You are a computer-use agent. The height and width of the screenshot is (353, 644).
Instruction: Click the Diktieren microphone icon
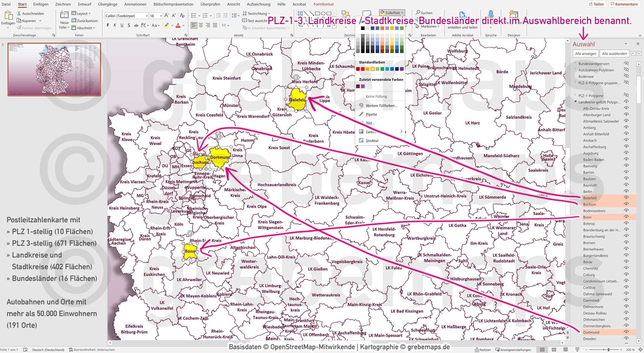[491, 14]
